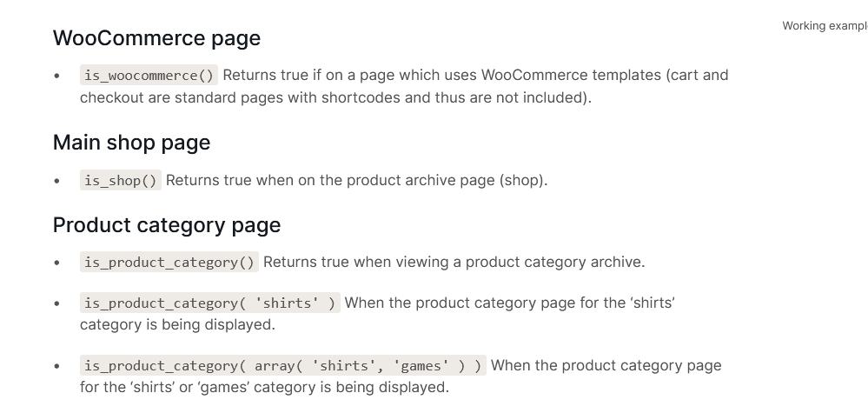The image size is (868, 413).
Task: Click the 'shirts' or 'games' category description line
Action: pos(265,387)
